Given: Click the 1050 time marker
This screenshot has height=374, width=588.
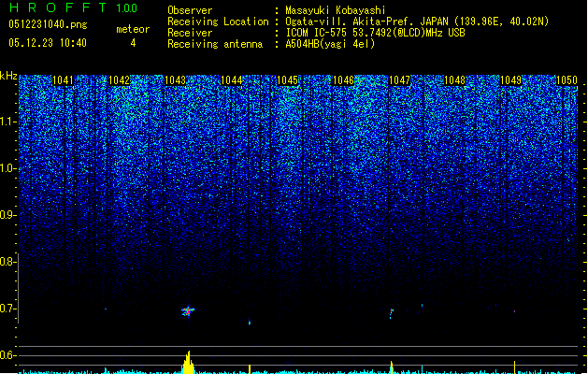Looking at the screenshot, I should point(566,80).
